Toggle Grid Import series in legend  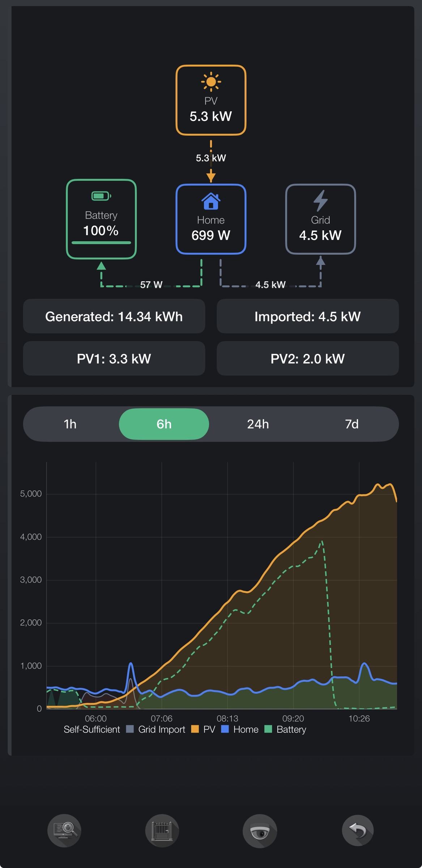(155, 729)
